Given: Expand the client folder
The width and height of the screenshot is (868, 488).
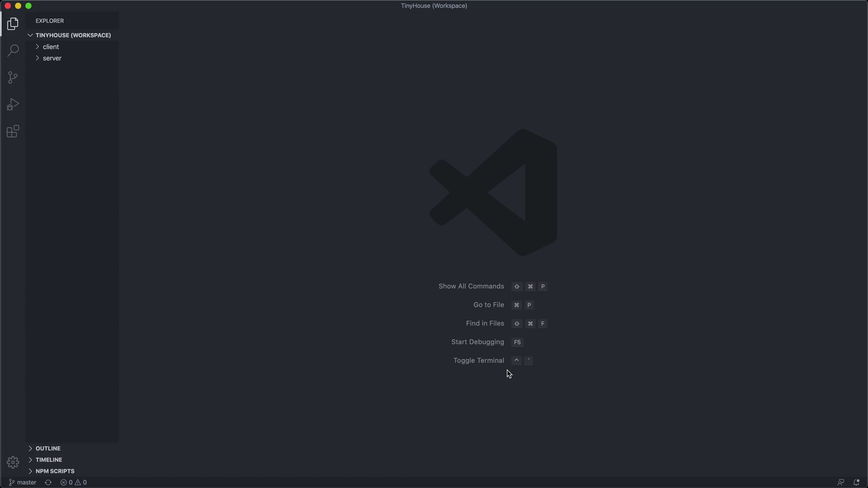Looking at the screenshot, I should point(51,47).
